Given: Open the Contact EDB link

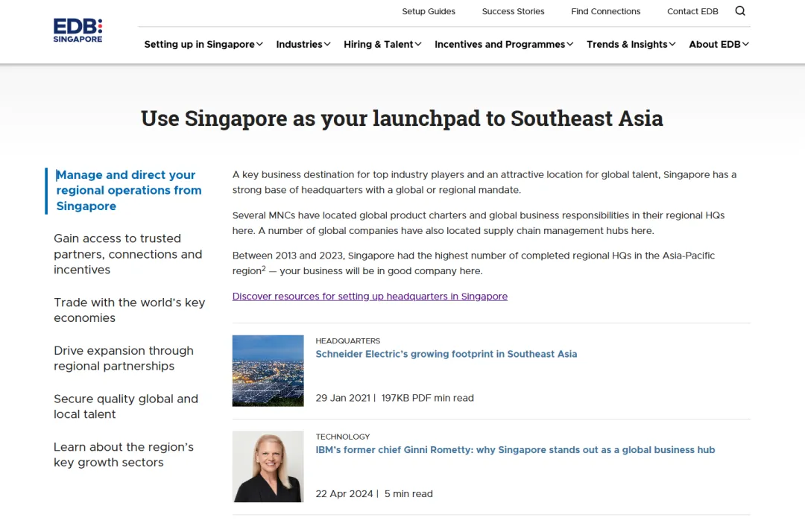Looking at the screenshot, I should [692, 11].
